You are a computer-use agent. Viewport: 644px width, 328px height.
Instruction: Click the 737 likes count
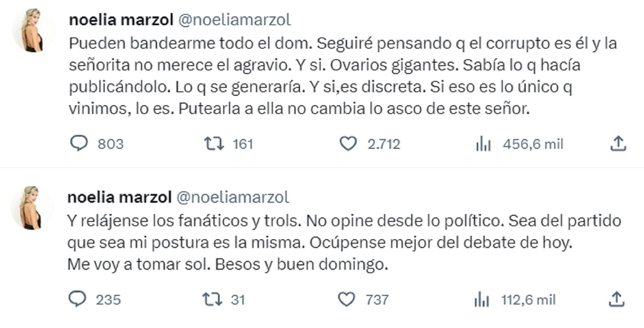pyautogui.click(x=377, y=300)
